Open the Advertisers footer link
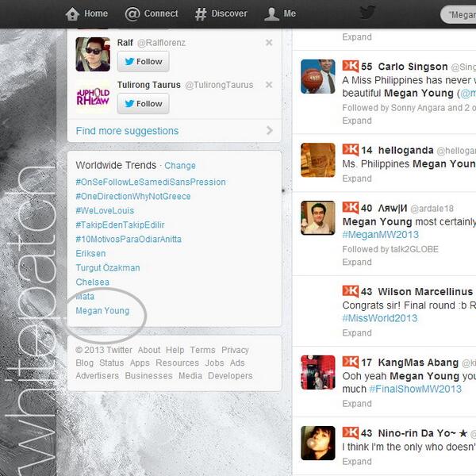The height and width of the screenshot is (476, 476). click(x=97, y=376)
